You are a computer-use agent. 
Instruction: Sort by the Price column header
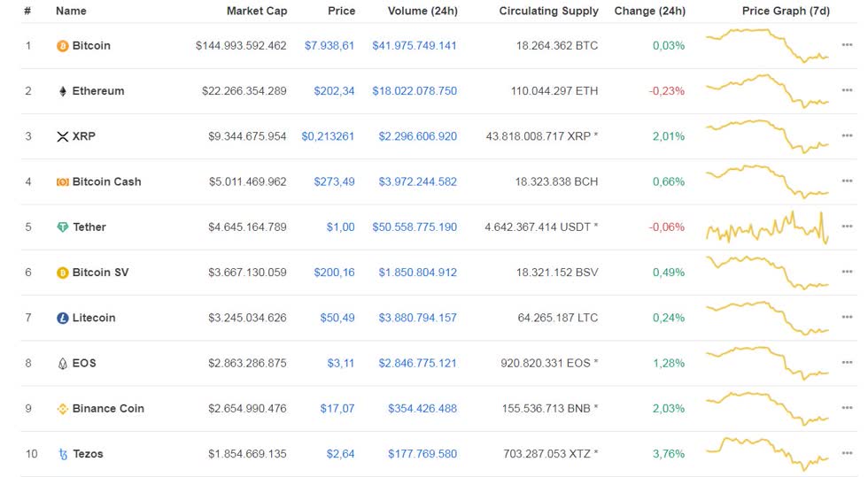point(342,12)
